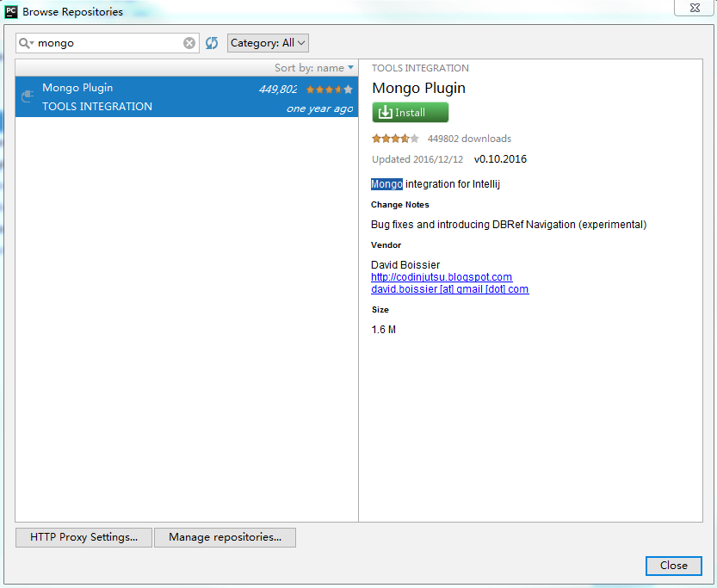Click the PyCharm icon in the title bar
Image resolution: width=717 pixels, height=588 pixels.
pyautogui.click(x=11, y=11)
